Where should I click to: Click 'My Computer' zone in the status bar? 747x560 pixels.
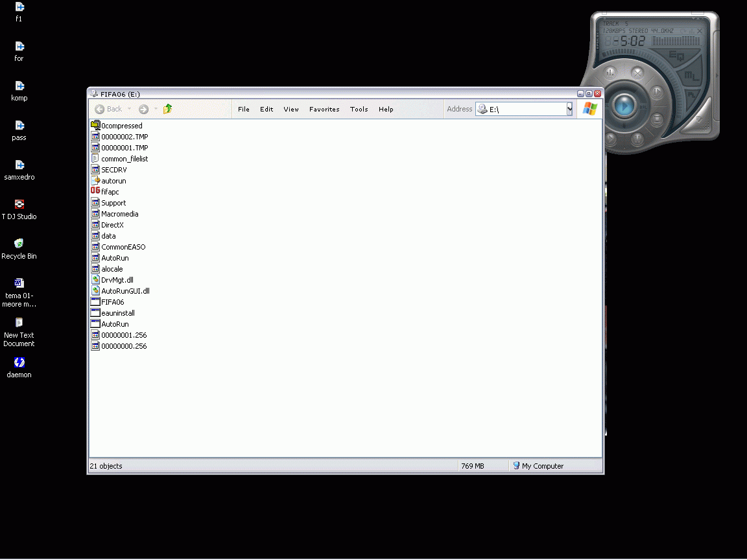pos(538,466)
